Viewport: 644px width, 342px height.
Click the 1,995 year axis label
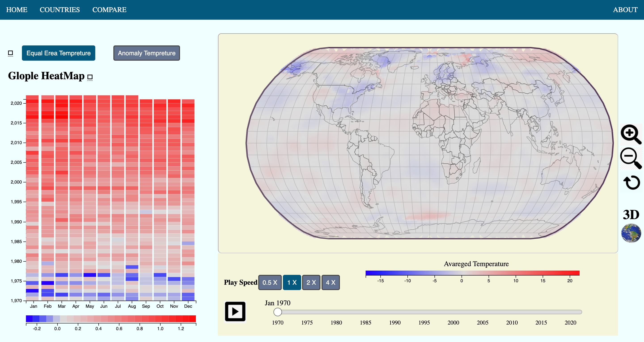tap(16, 202)
